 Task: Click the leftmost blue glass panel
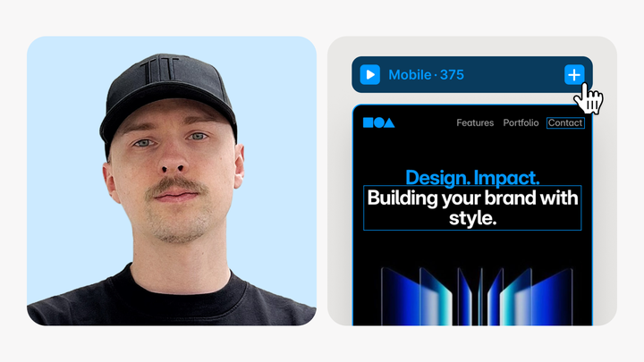point(401,297)
